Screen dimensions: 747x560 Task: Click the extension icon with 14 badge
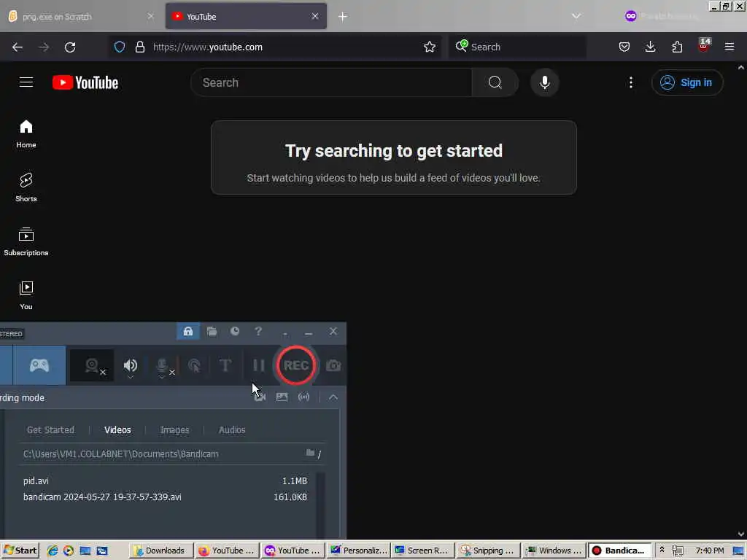tap(703, 44)
